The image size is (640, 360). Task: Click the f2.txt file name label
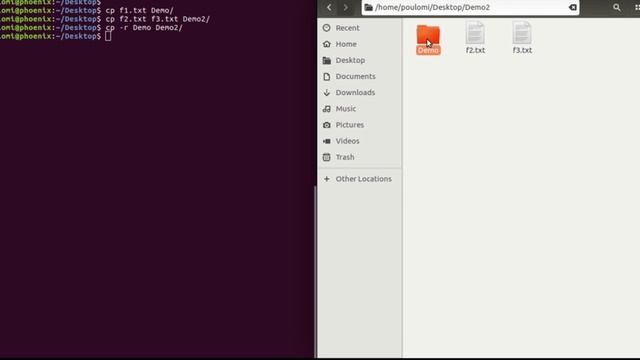point(476,50)
